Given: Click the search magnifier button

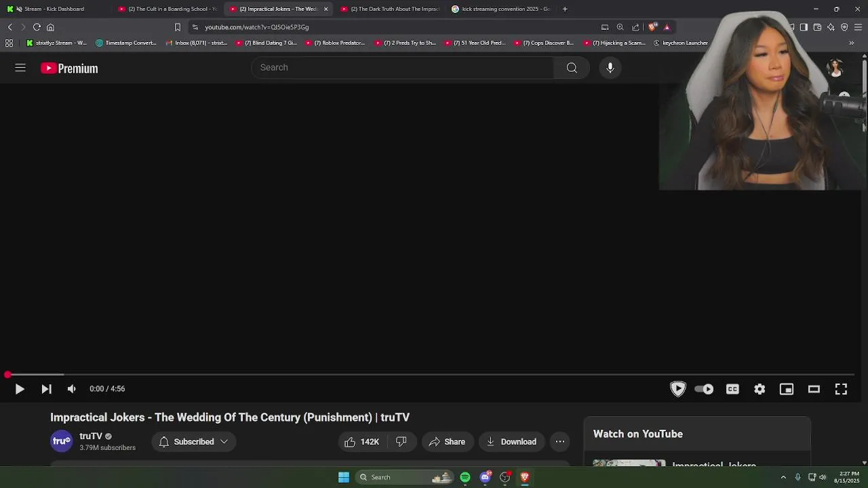Looking at the screenshot, I should [x=572, y=68].
